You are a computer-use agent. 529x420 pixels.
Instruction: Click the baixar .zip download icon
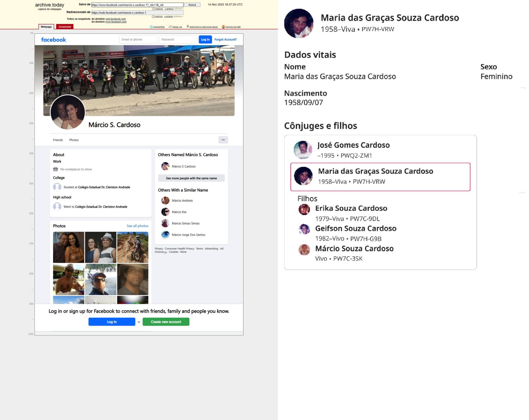tap(170, 27)
